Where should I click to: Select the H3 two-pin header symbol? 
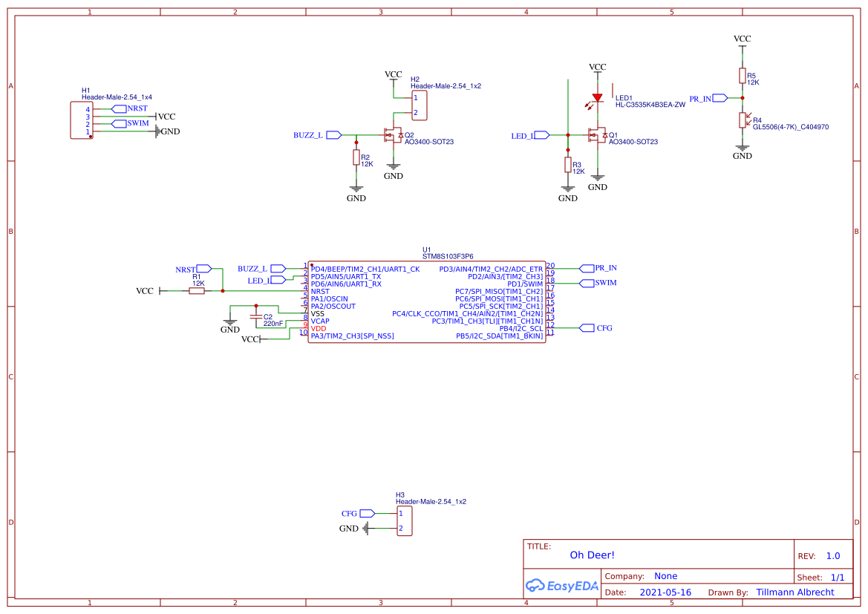coord(405,520)
